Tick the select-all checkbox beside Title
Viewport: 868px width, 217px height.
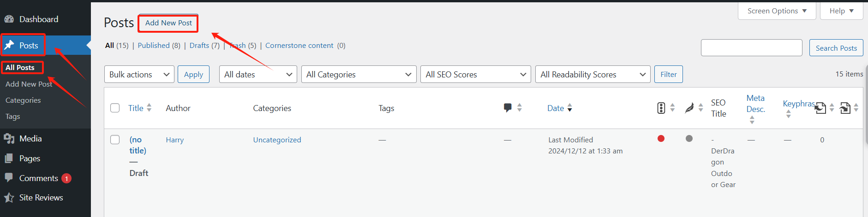coord(115,108)
